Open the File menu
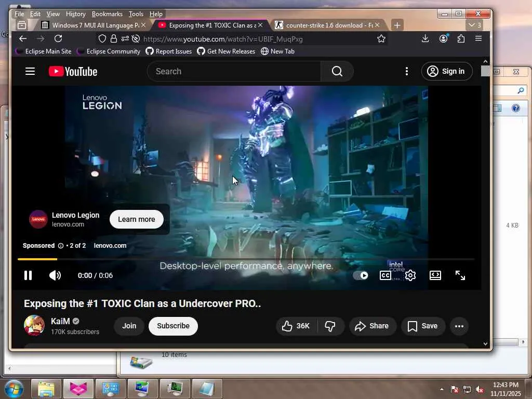532x399 pixels. click(19, 14)
